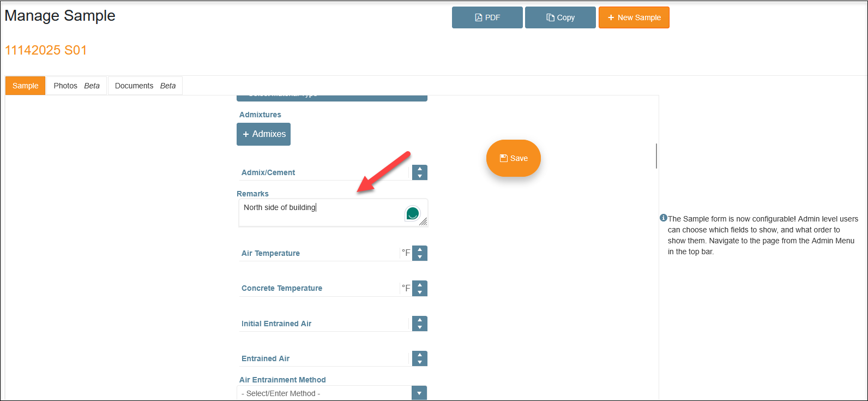Decrease Concrete Temperature using the down arrow
This screenshot has height=401, width=868.
(420, 292)
